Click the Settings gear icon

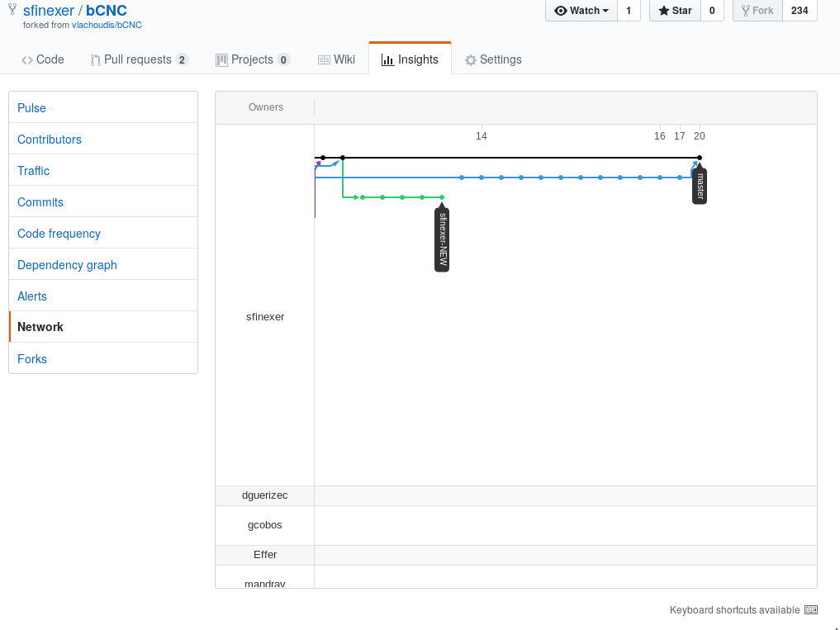click(x=470, y=59)
